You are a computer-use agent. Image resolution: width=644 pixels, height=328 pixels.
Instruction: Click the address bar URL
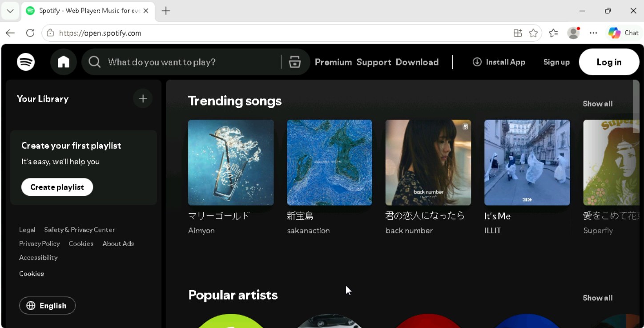[x=100, y=33]
